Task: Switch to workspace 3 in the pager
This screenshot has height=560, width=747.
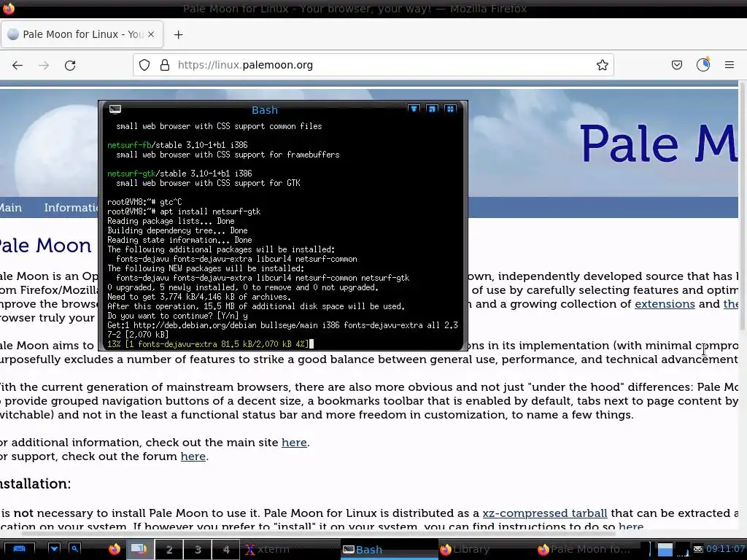Action: click(197, 550)
